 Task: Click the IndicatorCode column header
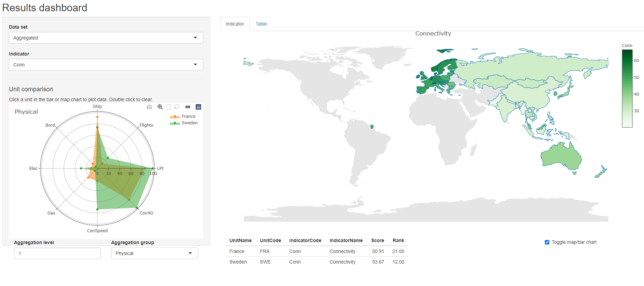click(305, 240)
